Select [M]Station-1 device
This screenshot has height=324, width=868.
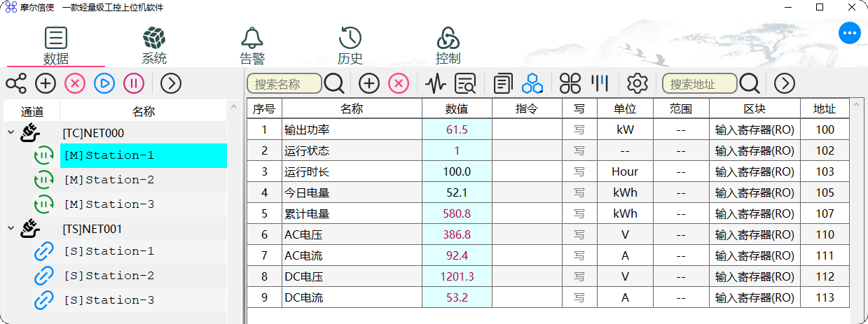point(144,155)
